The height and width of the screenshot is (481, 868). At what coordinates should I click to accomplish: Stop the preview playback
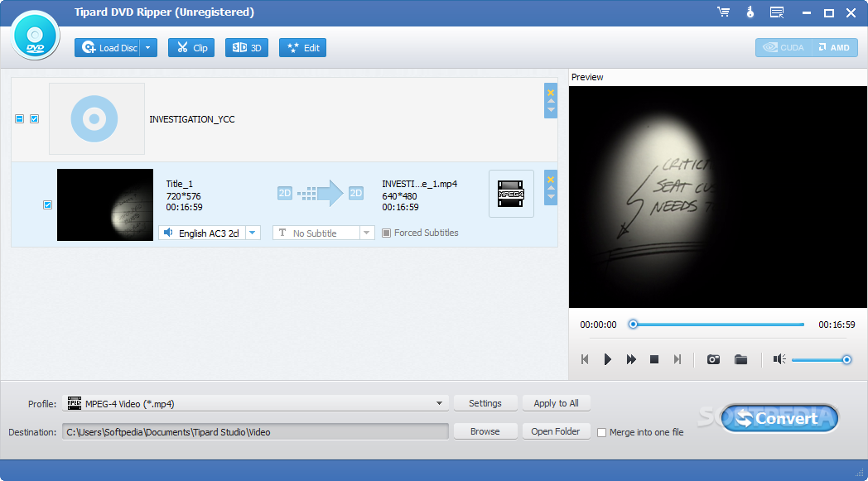coord(654,359)
